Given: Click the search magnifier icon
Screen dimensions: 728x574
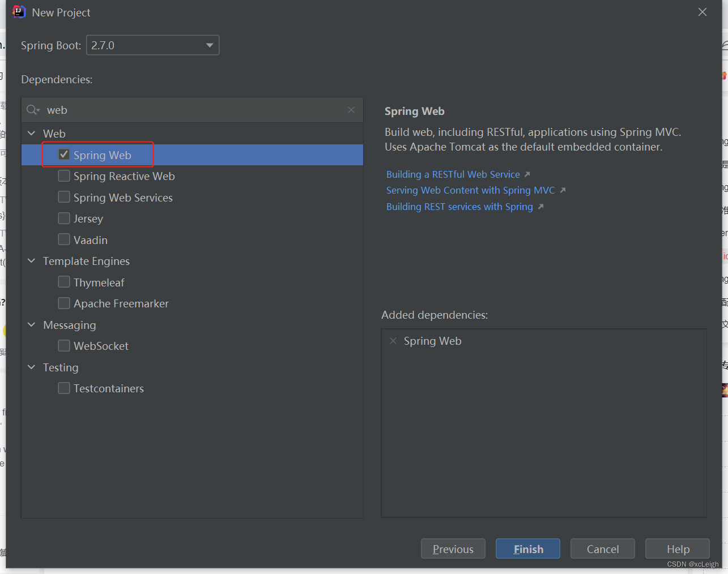Looking at the screenshot, I should point(33,110).
